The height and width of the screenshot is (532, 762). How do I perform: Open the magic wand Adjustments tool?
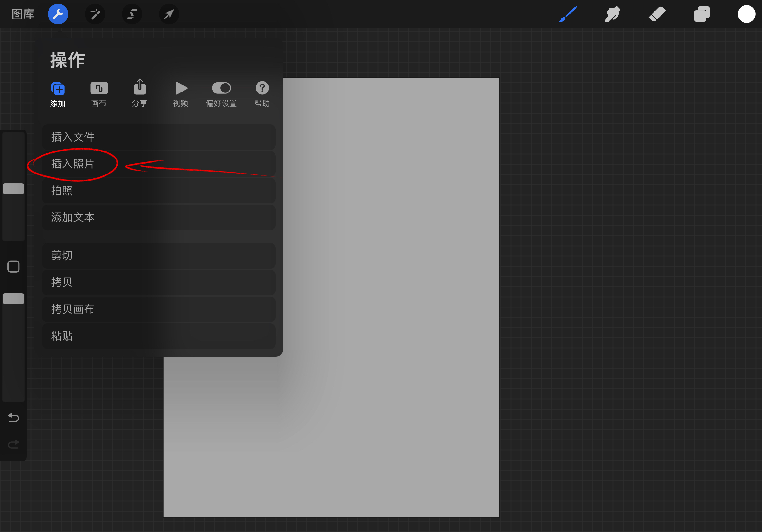(95, 14)
